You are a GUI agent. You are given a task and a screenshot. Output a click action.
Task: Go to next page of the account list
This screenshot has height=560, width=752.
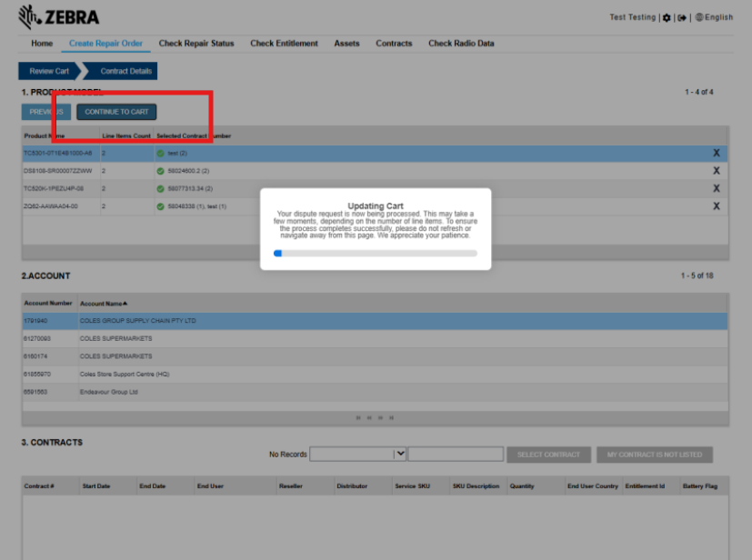(380, 417)
